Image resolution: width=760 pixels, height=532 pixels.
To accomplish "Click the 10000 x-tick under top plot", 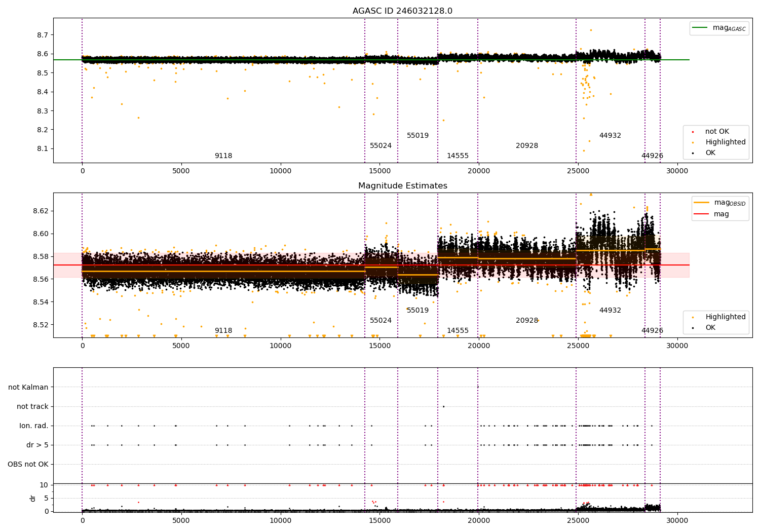I will tap(280, 171).
